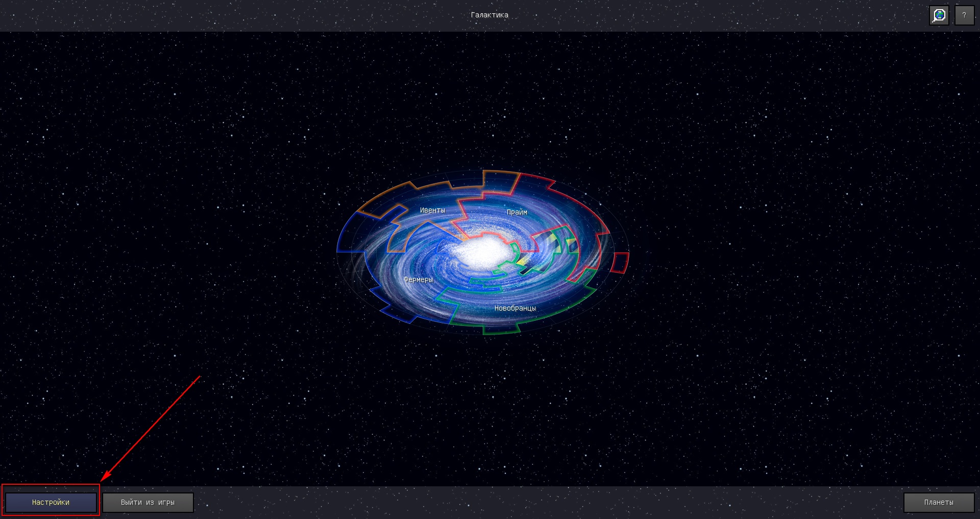The height and width of the screenshot is (519, 980).
Task: Select the Фермеры galaxy sector
Action: [x=418, y=279]
